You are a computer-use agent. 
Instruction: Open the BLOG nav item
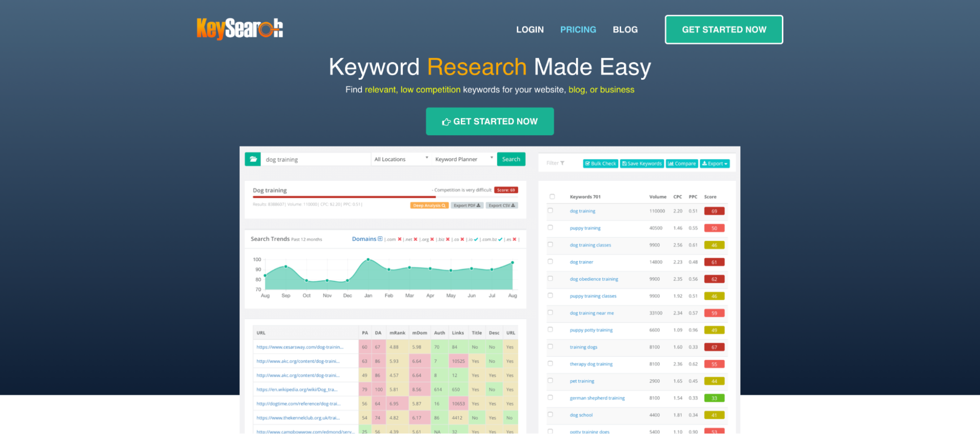[625, 29]
